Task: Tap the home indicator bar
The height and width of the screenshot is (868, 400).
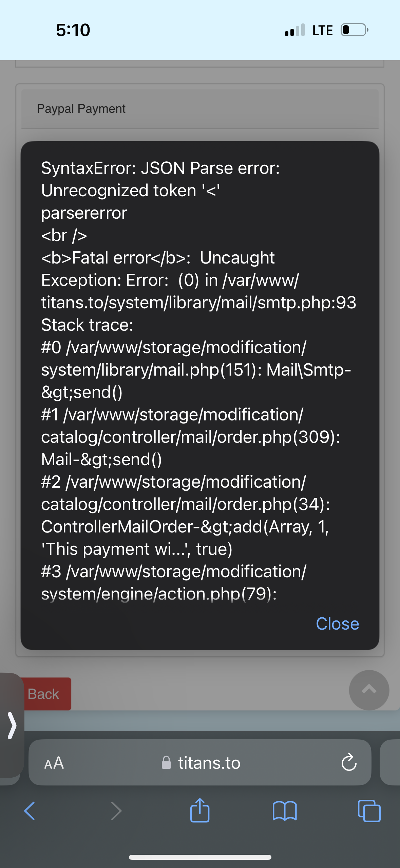Action: tap(200, 857)
